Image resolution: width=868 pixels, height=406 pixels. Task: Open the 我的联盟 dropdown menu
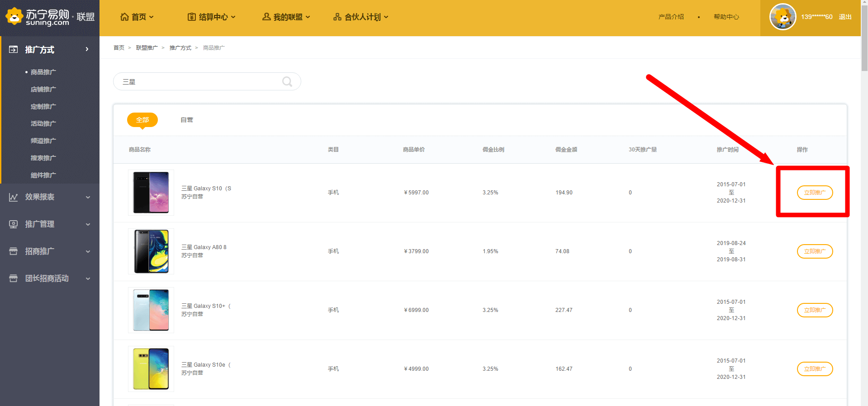pyautogui.click(x=286, y=17)
